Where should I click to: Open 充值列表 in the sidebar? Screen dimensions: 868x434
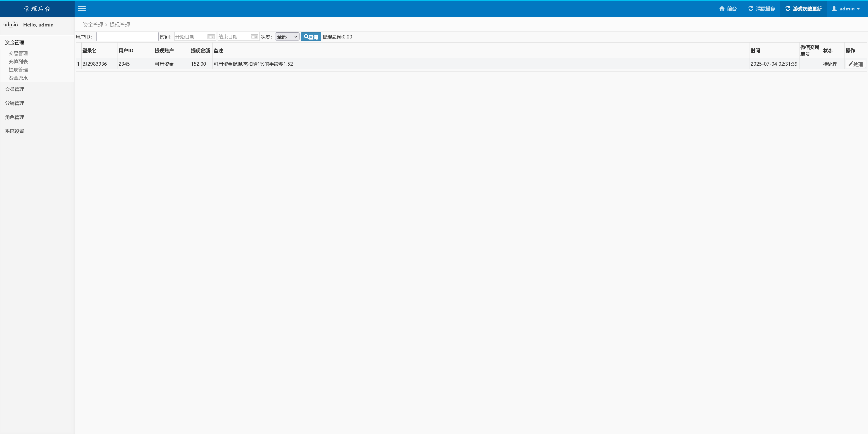click(18, 61)
